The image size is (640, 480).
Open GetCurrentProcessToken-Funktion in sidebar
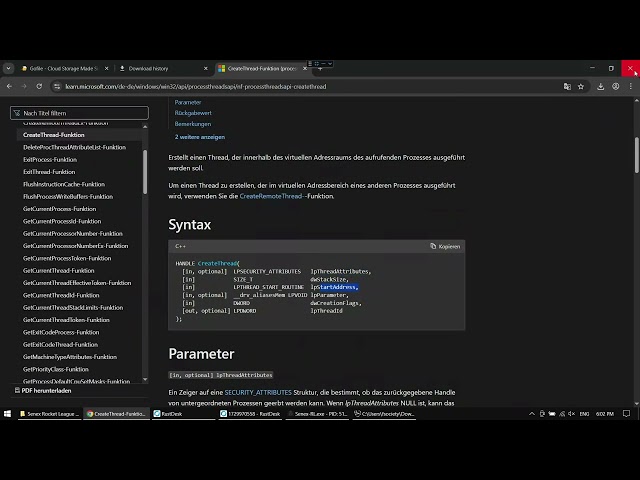point(67,258)
